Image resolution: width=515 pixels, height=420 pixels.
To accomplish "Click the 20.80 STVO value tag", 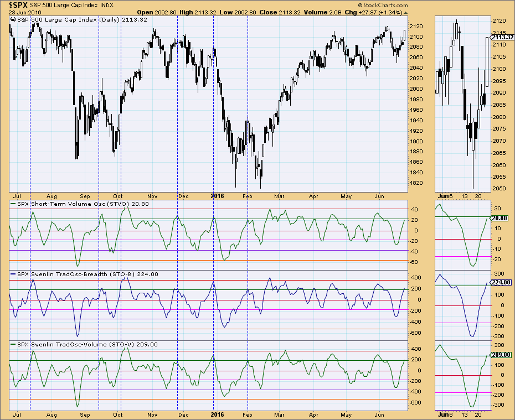I will (499, 218).
